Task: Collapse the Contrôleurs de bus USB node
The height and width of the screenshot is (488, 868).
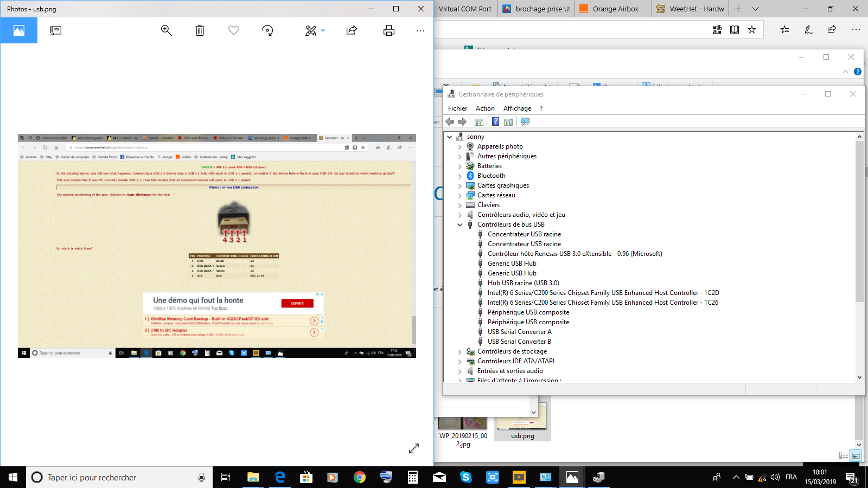Action: [460, 224]
